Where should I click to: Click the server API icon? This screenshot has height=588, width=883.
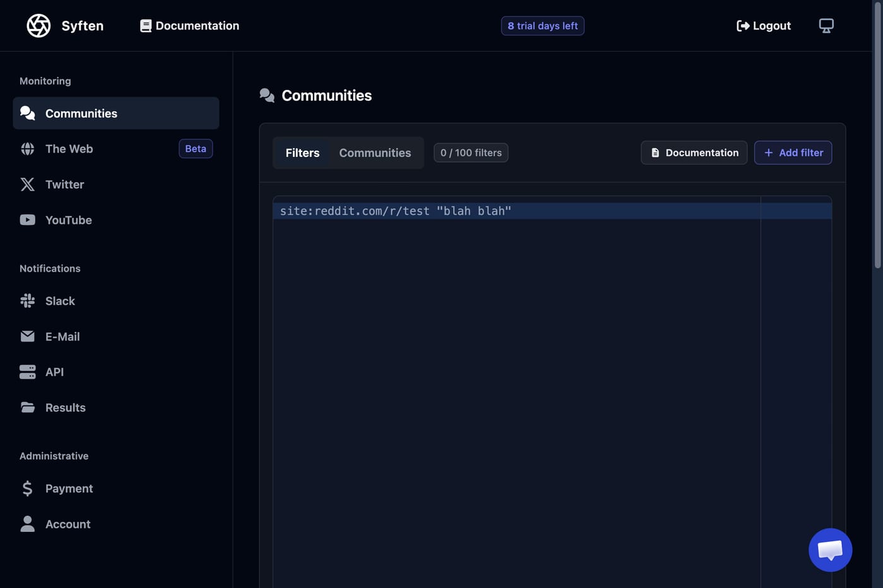point(28,372)
